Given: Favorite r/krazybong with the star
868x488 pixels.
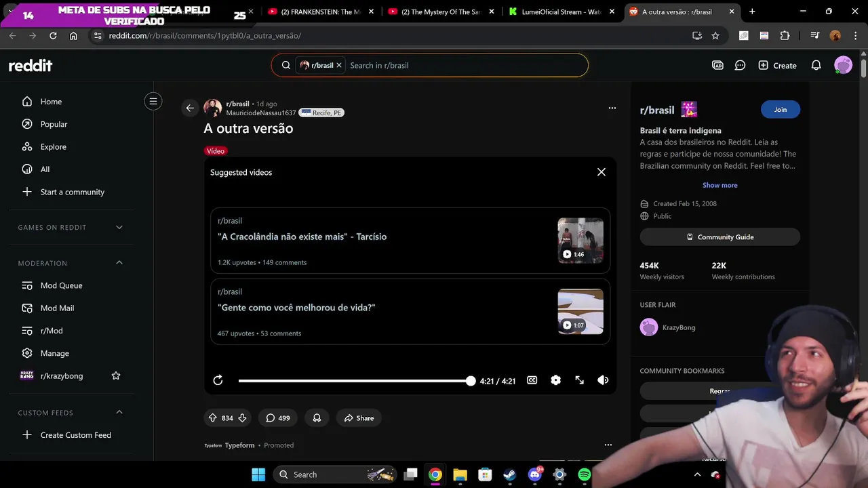Looking at the screenshot, I should pos(116,375).
